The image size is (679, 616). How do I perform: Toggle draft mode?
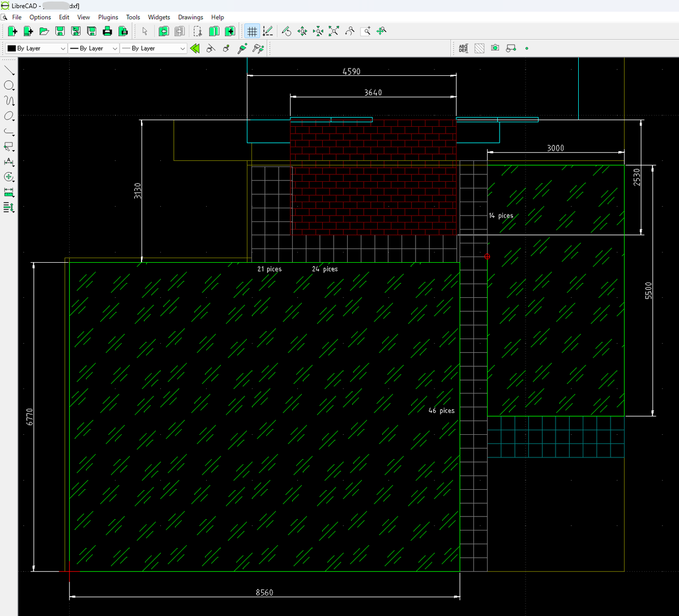coord(268,31)
